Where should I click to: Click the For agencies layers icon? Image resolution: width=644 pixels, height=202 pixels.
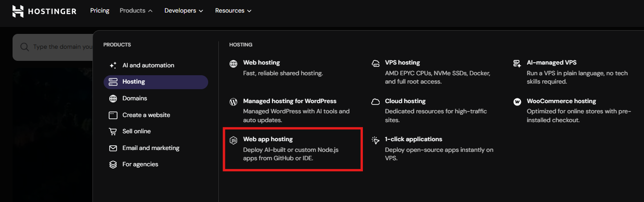(113, 164)
